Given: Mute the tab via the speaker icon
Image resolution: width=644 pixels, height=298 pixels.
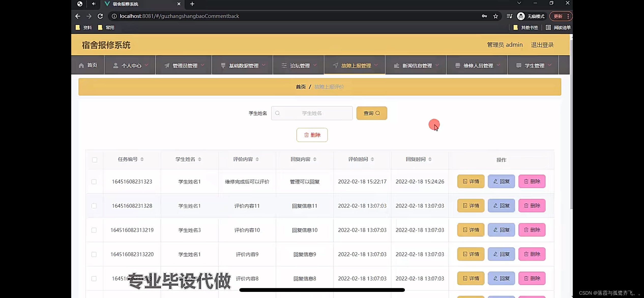Looking at the screenshot, I should pyautogui.click(x=94, y=4).
